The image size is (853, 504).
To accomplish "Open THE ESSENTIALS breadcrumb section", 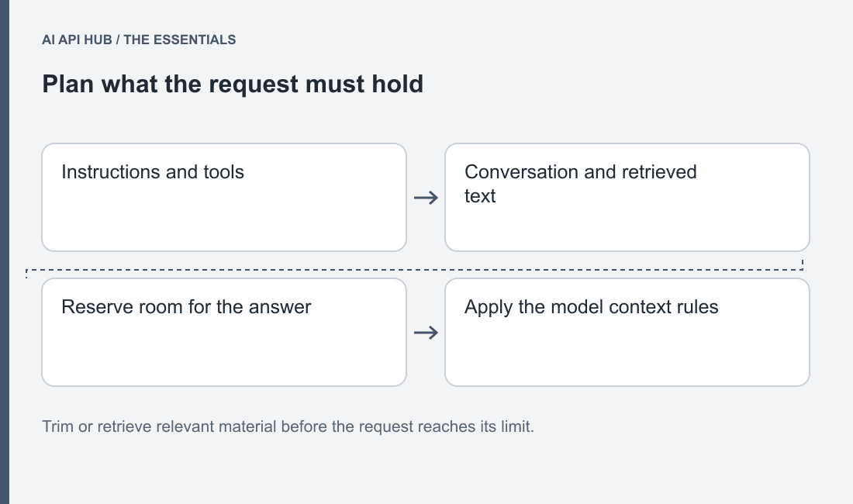I will pos(180,40).
